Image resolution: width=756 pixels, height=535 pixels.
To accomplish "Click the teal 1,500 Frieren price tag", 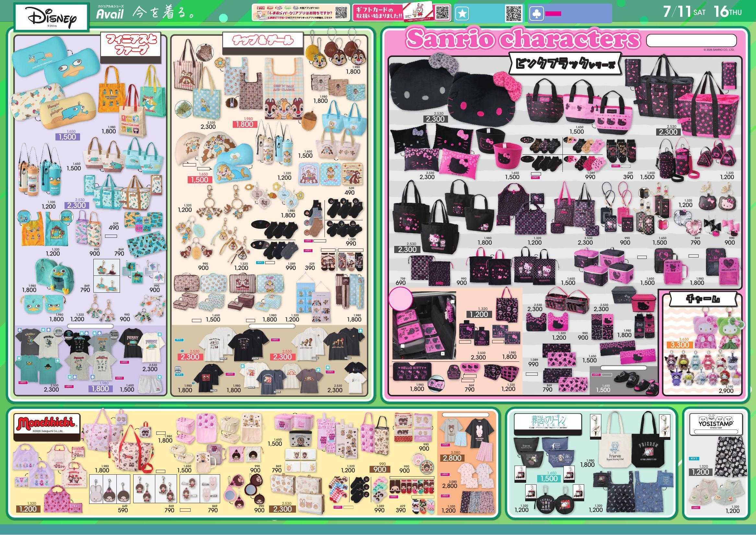I will tap(549, 478).
